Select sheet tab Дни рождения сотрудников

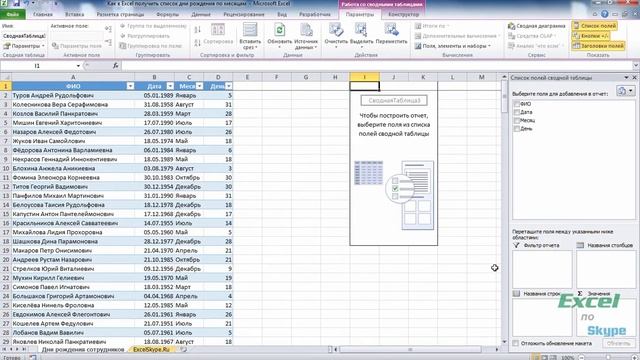(83, 349)
